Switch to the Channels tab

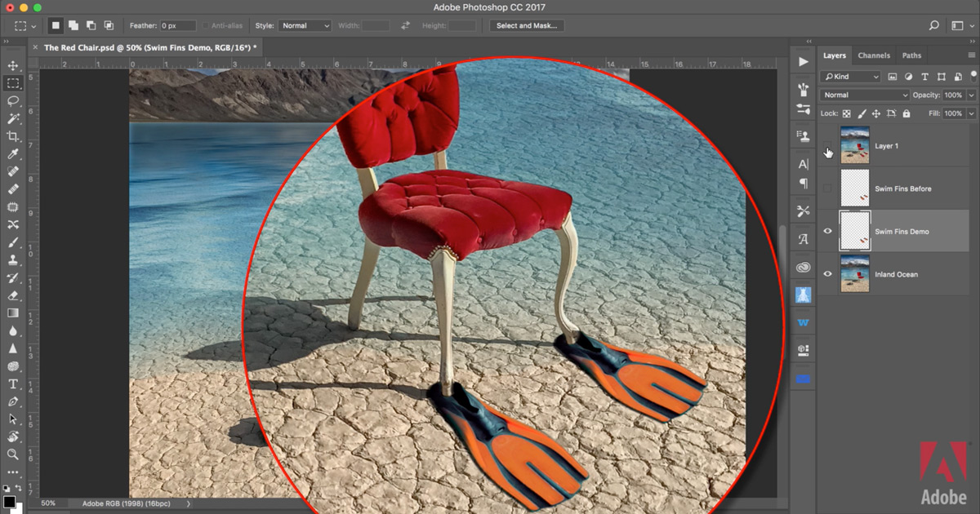pyautogui.click(x=874, y=55)
